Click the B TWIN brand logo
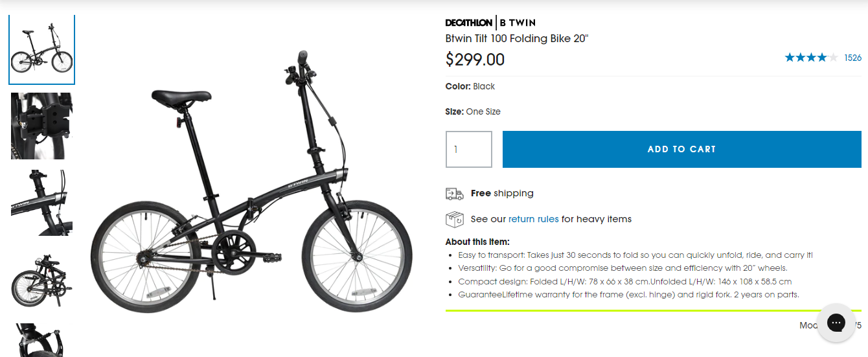868x357 pixels. [x=518, y=23]
